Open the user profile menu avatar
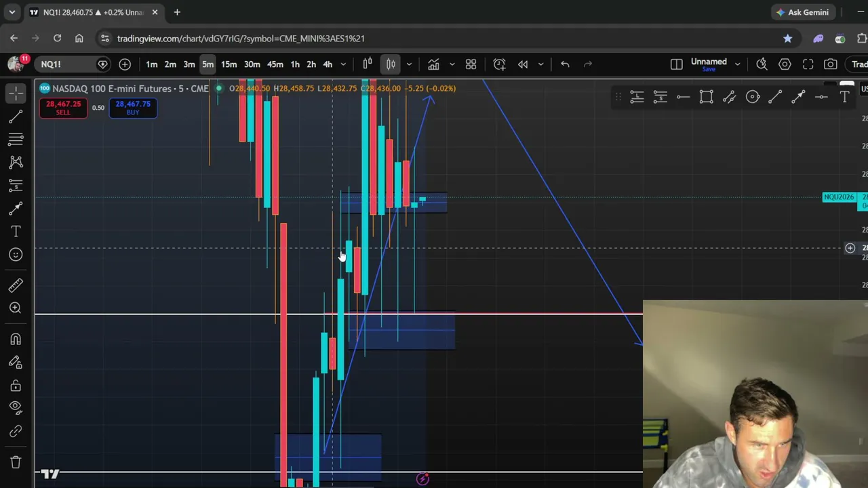The height and width of the screenshot is (488, 868). (x=15, y=64)
